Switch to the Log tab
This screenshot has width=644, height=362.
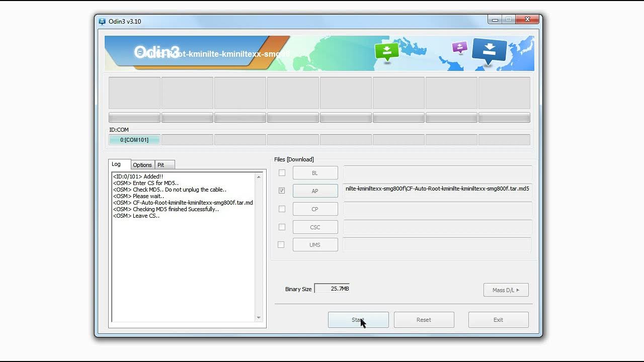pos(120,164)
